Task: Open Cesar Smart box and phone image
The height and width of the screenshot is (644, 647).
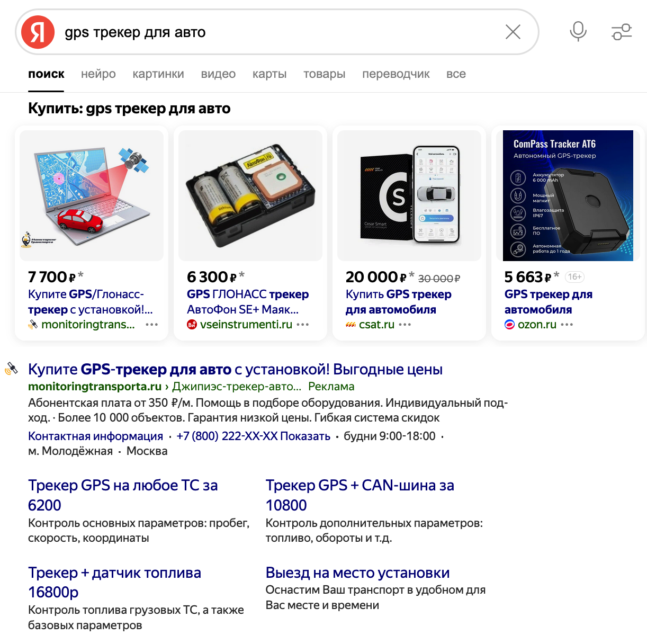Action: tap(409, 195)
